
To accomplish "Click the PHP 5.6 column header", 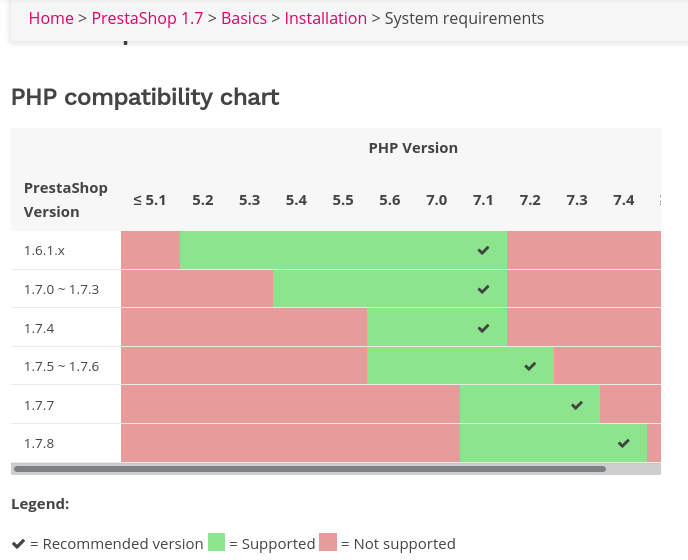I will (x=390, y=200).
